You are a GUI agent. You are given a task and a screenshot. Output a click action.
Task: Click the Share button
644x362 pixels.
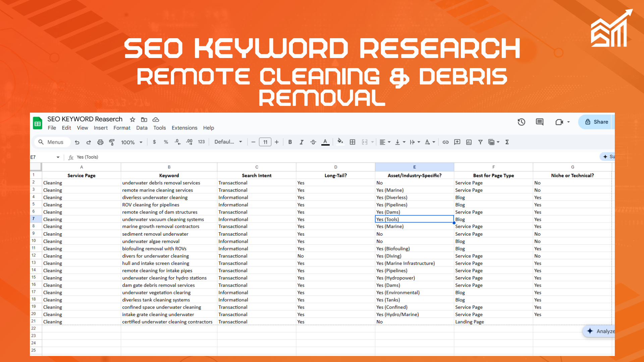click(x=597, y=122)
